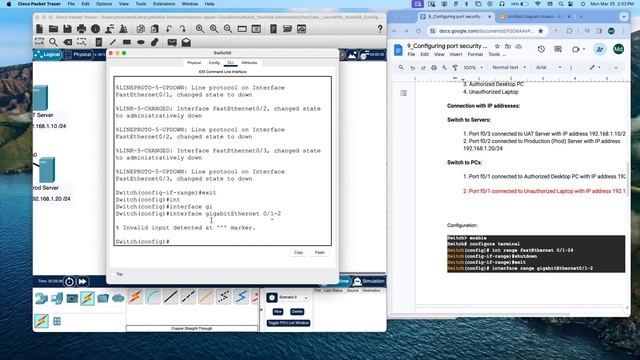This screenshot has width=640, height=360.
Task: Open file with folder icon in Packet Tracer
Action: click(53, 29)
